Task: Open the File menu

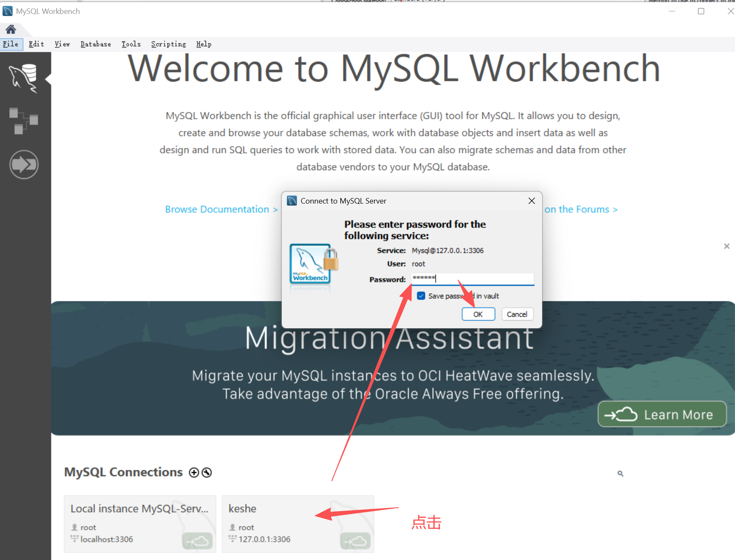Action: click(x=11, y=44)
